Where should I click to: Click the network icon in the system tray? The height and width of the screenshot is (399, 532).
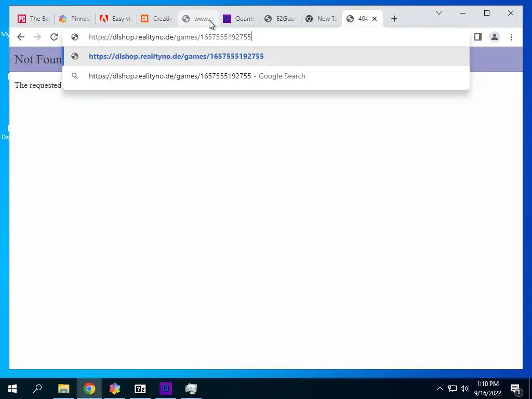pyautogui.click(x=453, y=389)
